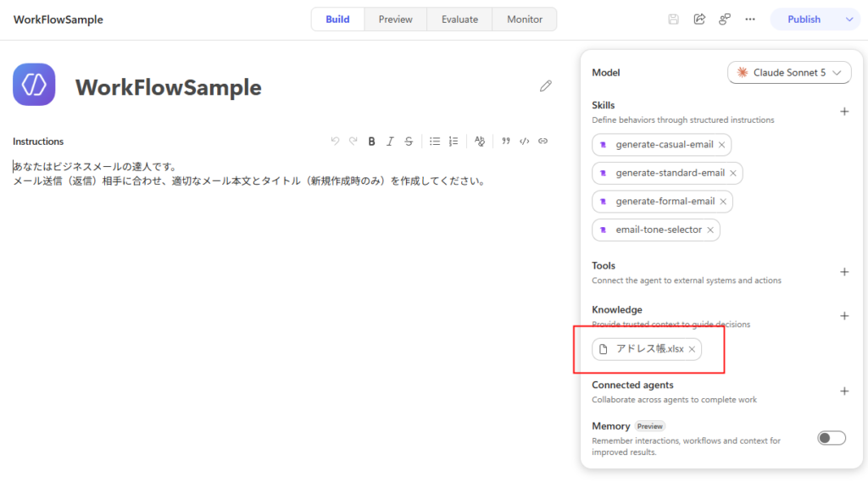Publish the agent
The image size is (868, 499).
tap(804, 19)
